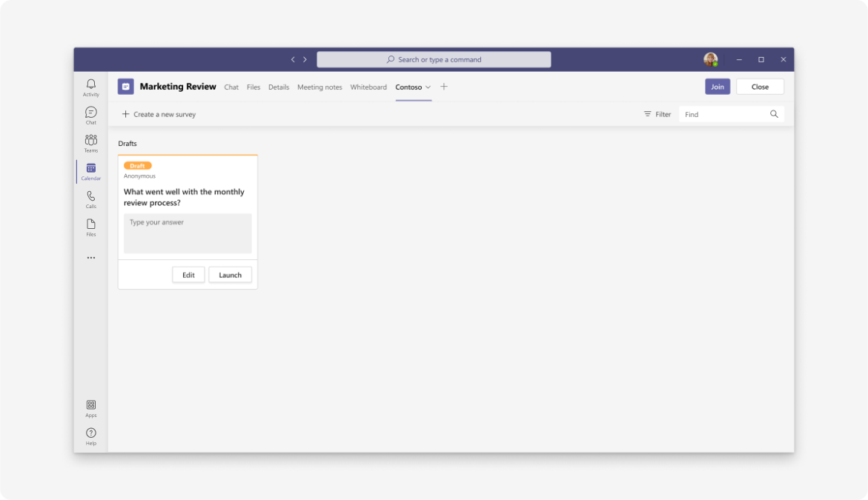The width and height of the screenshot is (868, 500).
Task: Open the Help question mark icon
Action: (90, 433)
